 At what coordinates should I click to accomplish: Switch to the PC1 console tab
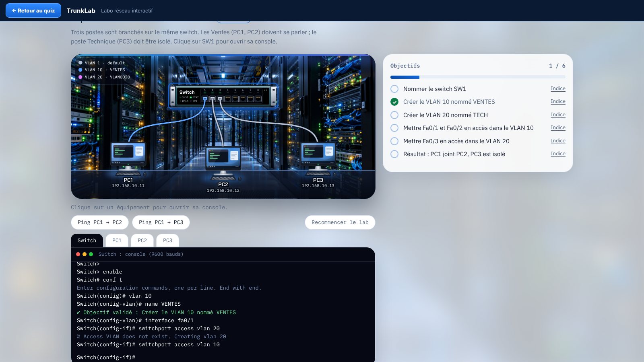click(x=117, y=241)
